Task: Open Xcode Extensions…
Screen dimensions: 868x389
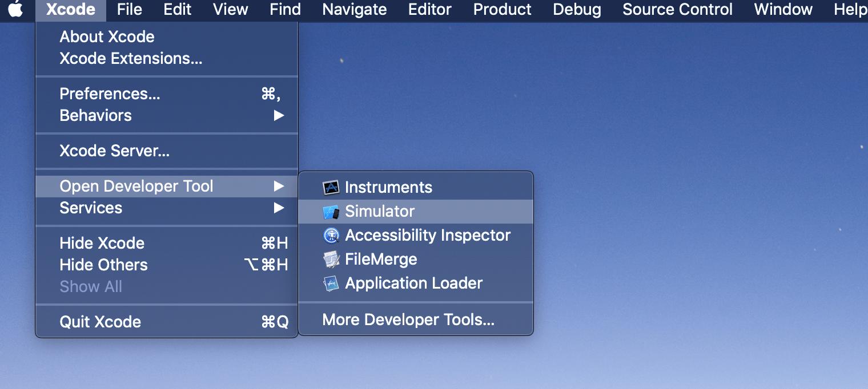Action: point(131,59)
